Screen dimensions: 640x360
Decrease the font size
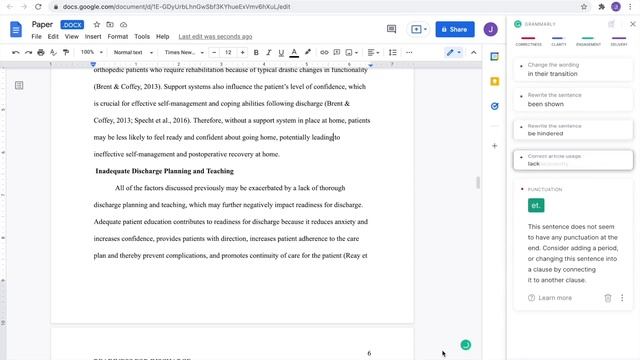pyautogui.click(x=214, y=52)
